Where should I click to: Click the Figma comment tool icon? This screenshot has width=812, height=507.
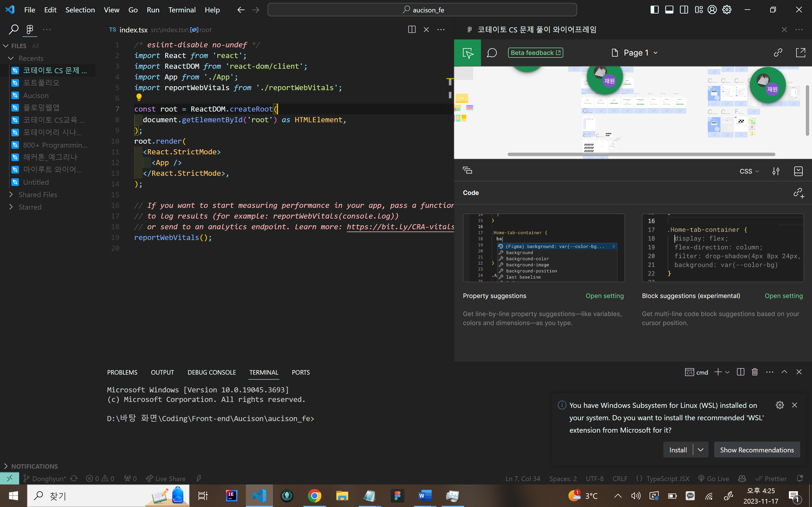click(x=491, y=53)
